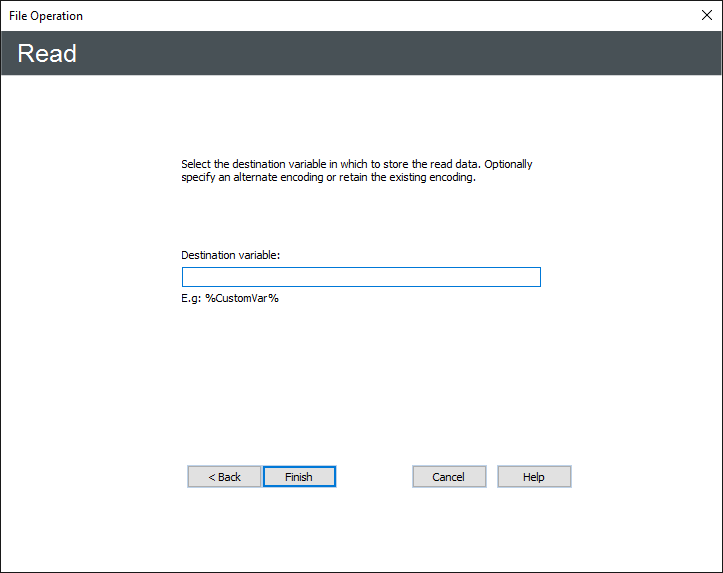Click the 'File Operation' window title text
The image size is (723, 573).
[x=46, y=16]
